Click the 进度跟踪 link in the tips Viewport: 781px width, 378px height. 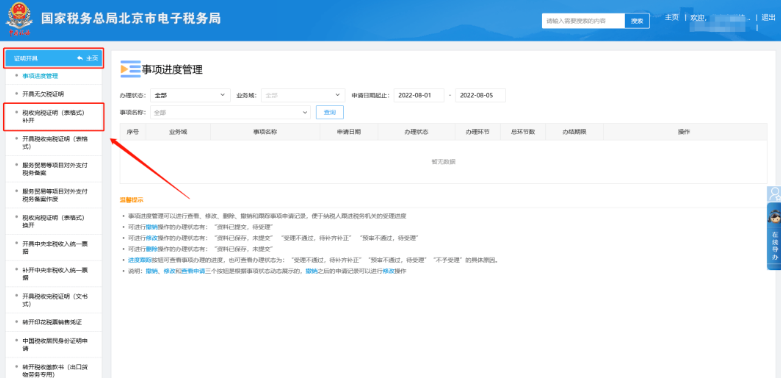139,260
